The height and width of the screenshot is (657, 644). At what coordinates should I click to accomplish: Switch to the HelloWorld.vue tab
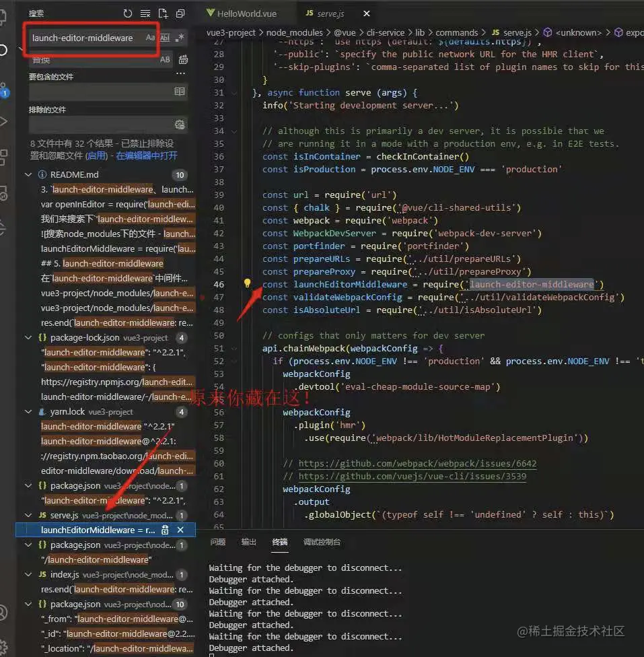[242, 13]
